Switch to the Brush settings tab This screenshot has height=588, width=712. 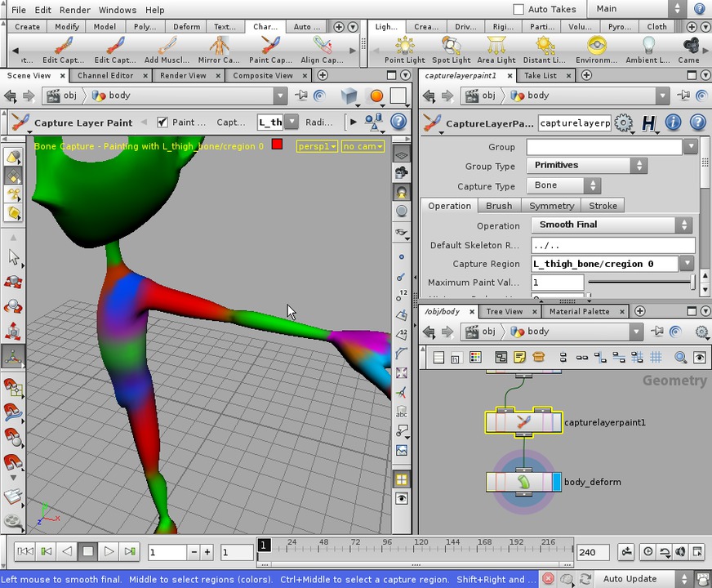tap(499, 206)
